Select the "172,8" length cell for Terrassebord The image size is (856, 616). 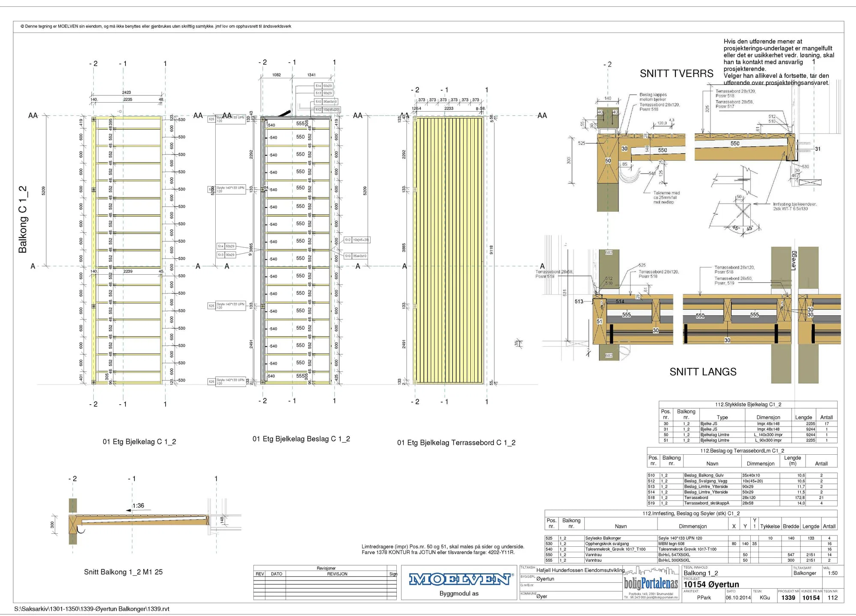pos(800,498)
